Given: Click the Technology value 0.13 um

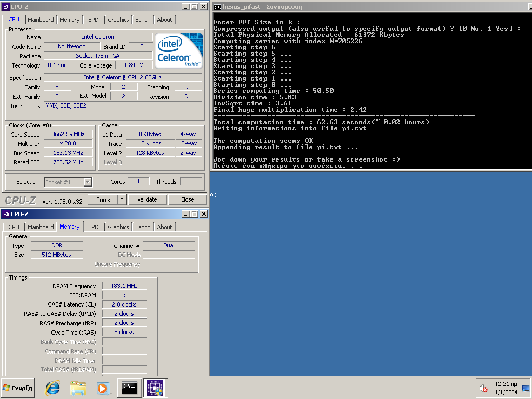Looking at the screenshot, I should pos(58,65).
